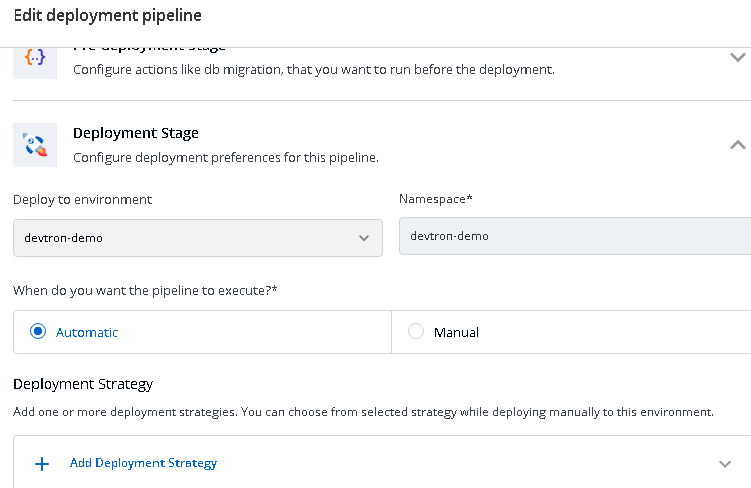Image resolution: width=751 pixels, height=488 pixels.
Task: Click the Deployment Stage rocket icon
Action: (35, 145)
